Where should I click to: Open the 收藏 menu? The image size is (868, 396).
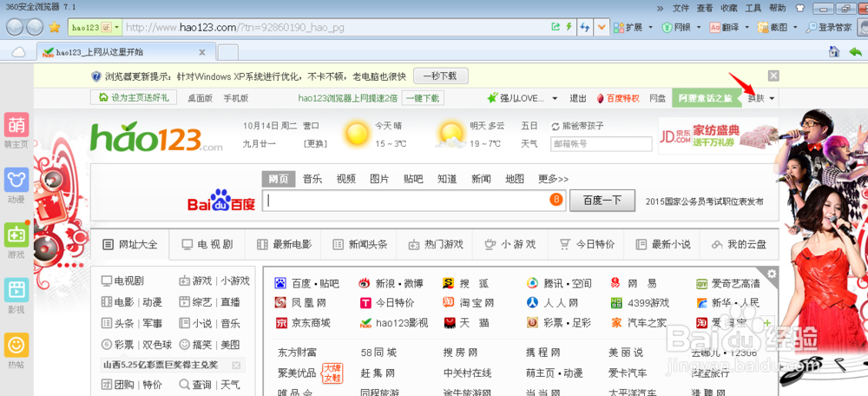(x=729, y=9)
